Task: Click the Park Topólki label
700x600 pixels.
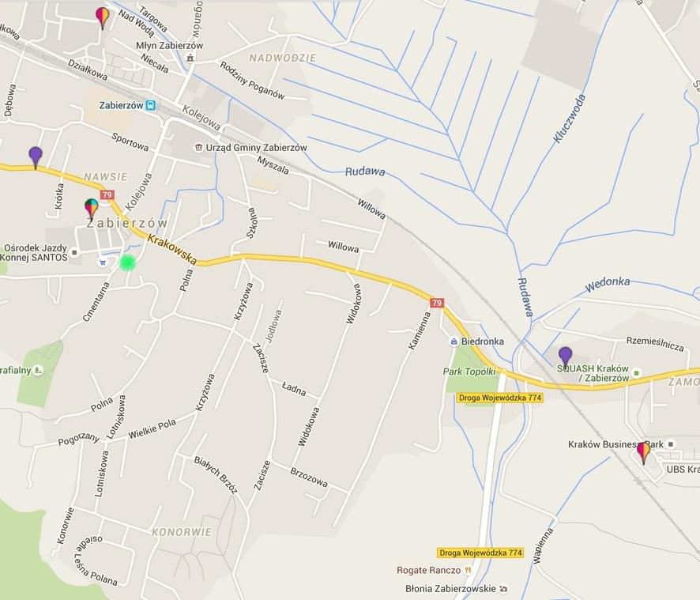Action: point(469,372)
